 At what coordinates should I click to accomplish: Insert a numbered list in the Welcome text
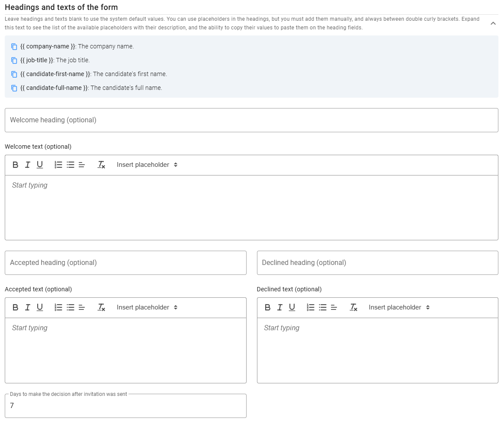pyautogui.click(x=58, y=165)
